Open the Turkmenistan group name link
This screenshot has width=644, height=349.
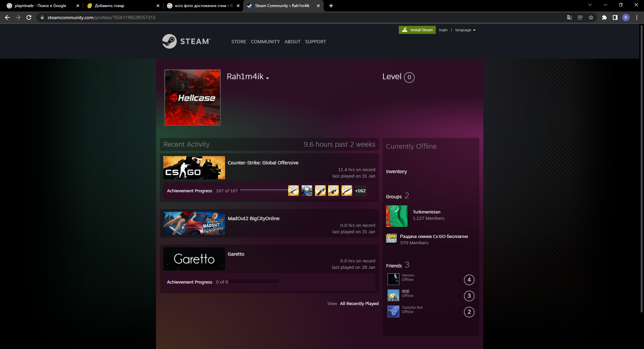[x=426, y=212]
